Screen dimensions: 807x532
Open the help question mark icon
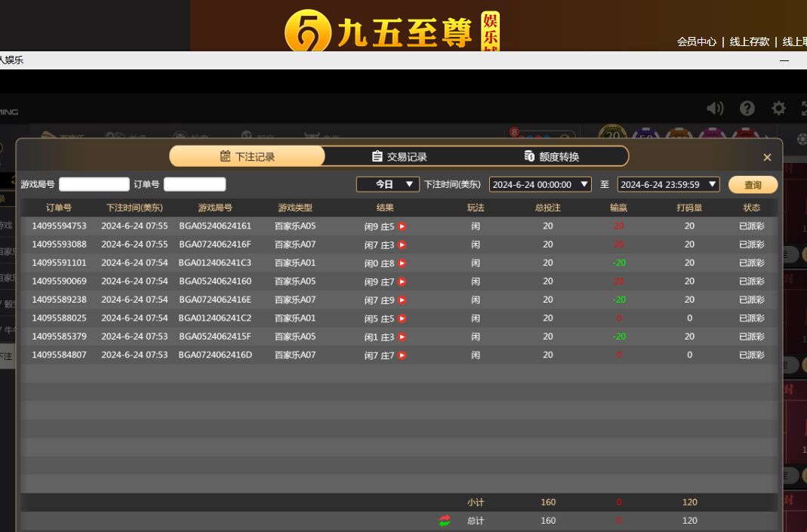[747, 109]
